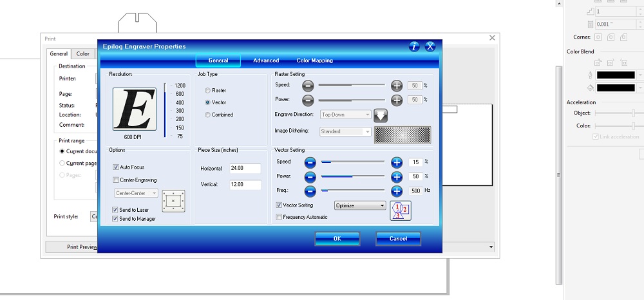Decrease vector frequency with minus button

[310, 191]
